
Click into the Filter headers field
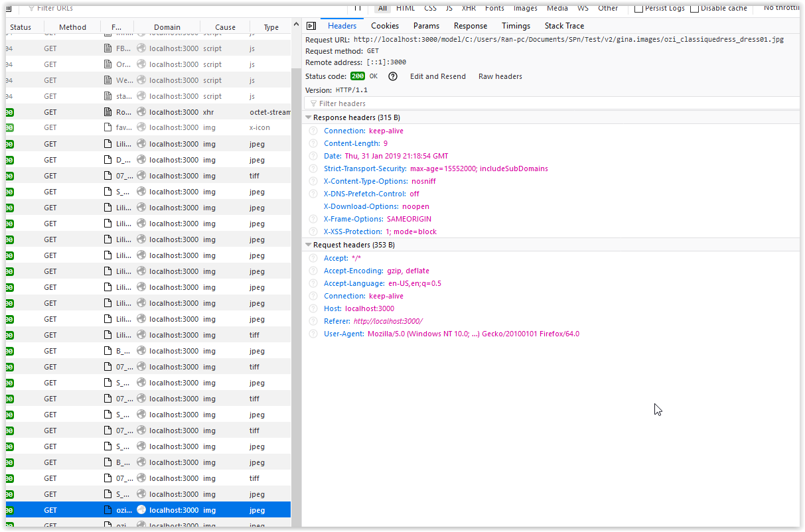point(552,103)
